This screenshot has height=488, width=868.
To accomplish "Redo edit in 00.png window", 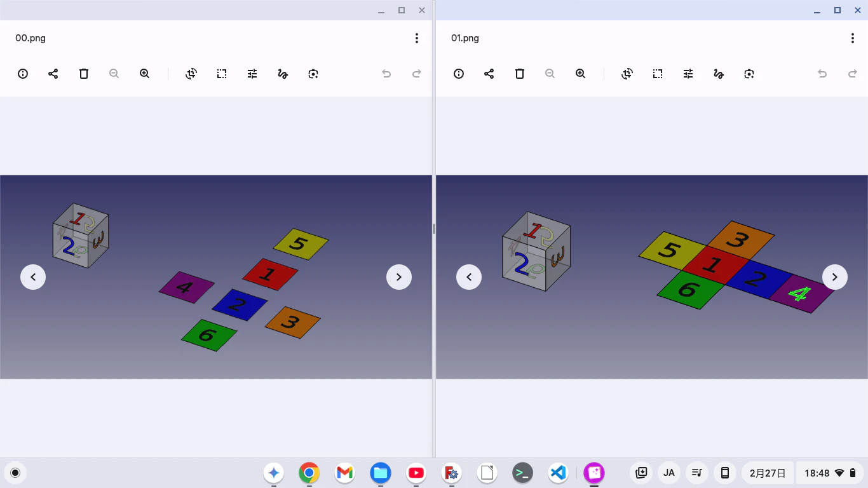I will pyautogui.click(x=417, y=74).
